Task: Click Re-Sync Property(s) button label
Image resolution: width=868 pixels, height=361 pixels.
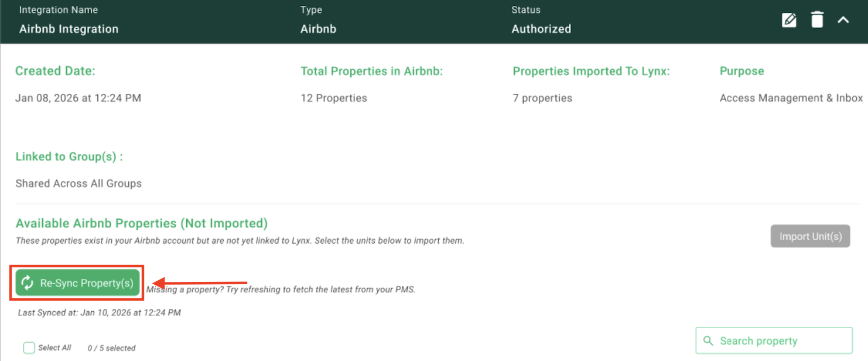Action: point(87,283)
